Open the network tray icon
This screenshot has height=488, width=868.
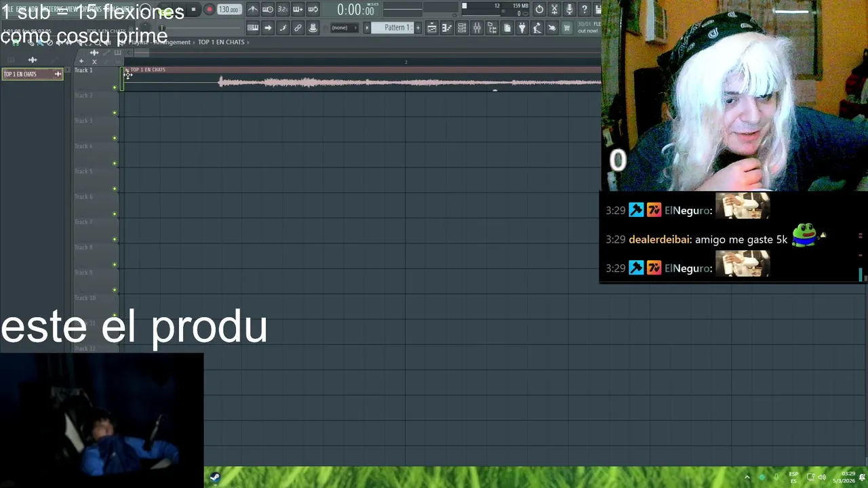810,477
